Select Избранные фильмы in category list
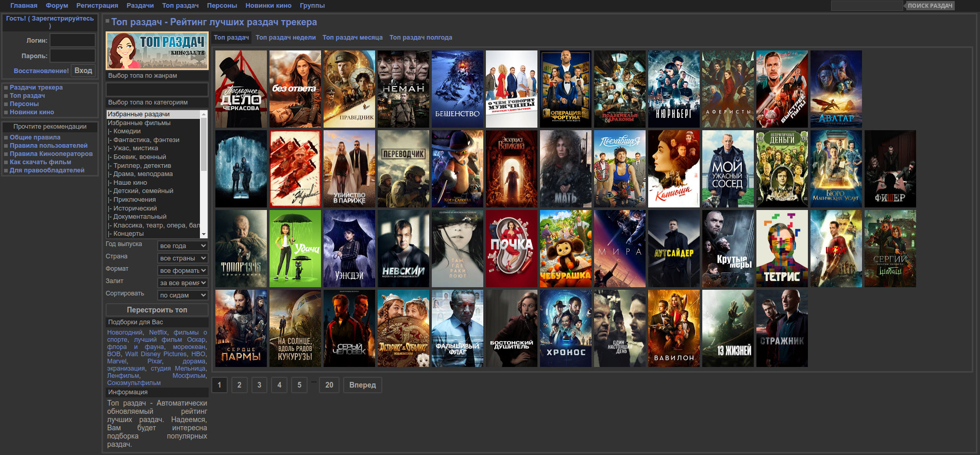The height and width of the screenshot is (455, 980). pyautogui.click(x=153, y=123)
